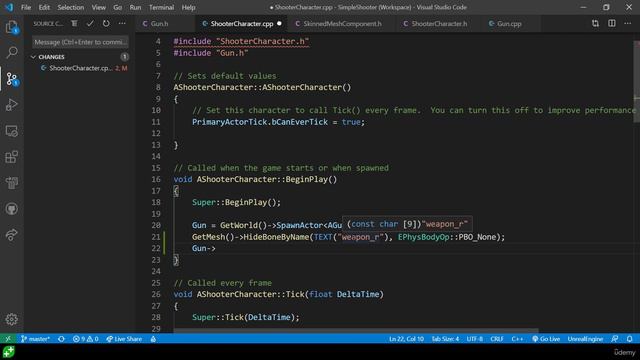Open the Extensions view
The image size is (640, 360).
coord(11,157)
